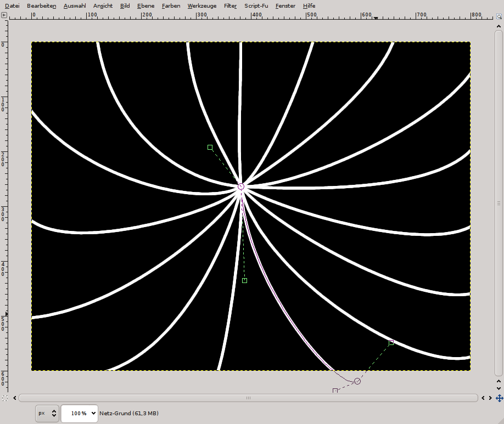Image resolution: width=504 pixels, height=424 pixels.
Task: Open the Script-Fu menu
Action: click(256, 6)
